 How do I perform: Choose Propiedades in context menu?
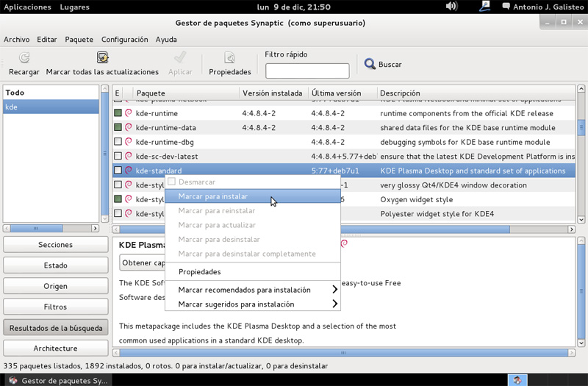click(253, 271)
